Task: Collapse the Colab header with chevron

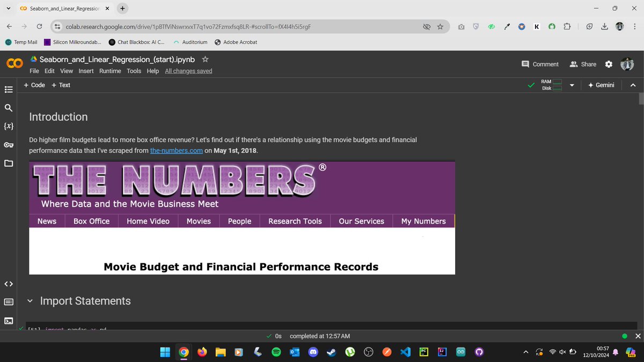Action: (x=633, y=85)
